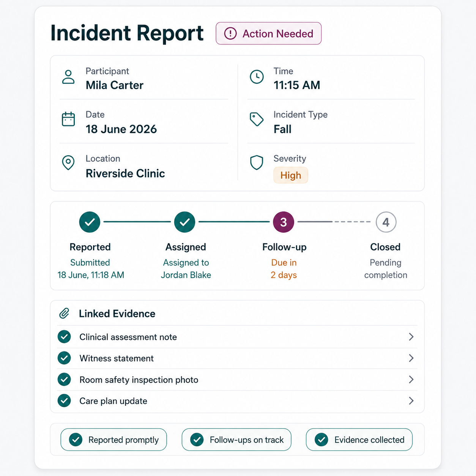Image resolution: width=476 pixels, height=476 pixels.
Task: Click the Action Needed status badge
Action: (x=268, y=33)
